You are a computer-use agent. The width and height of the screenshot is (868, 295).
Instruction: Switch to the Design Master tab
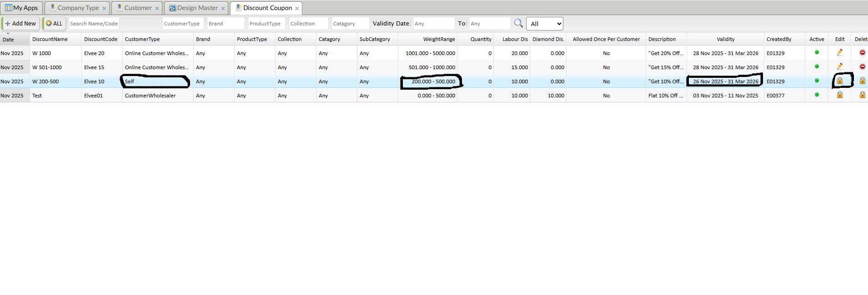(x=197, y=8)
